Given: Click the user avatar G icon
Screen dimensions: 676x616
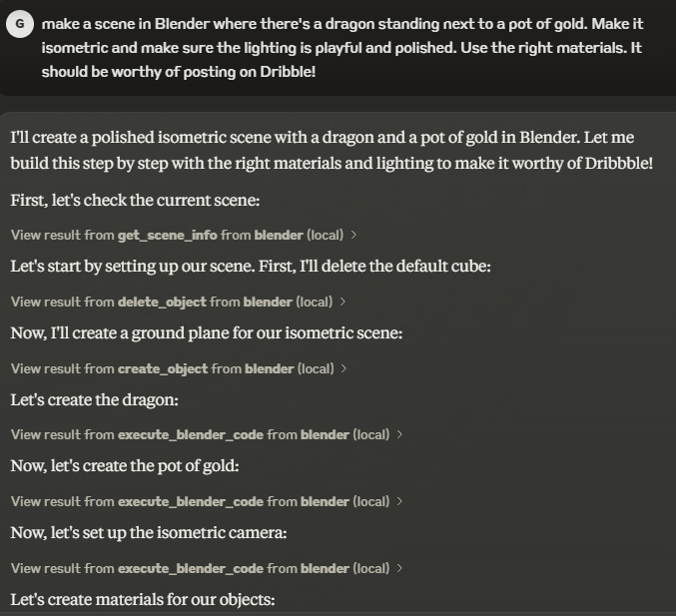Looking at the screenshot, I should click(x=20, y=25).
